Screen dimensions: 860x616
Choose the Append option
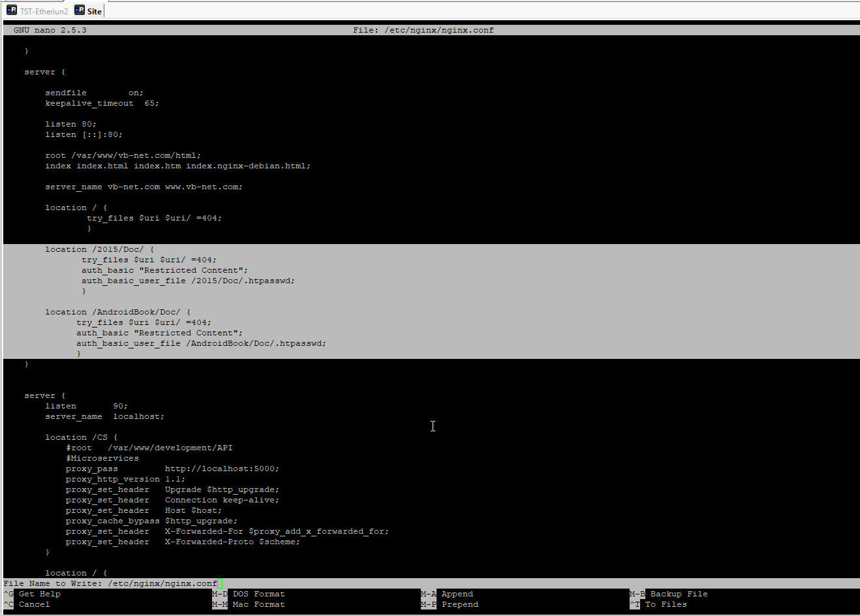click(x=447, y=594)
